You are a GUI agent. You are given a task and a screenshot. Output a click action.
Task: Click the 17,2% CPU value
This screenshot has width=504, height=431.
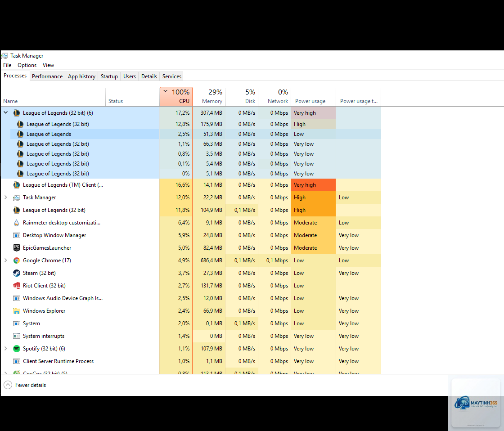pos(183,113)
